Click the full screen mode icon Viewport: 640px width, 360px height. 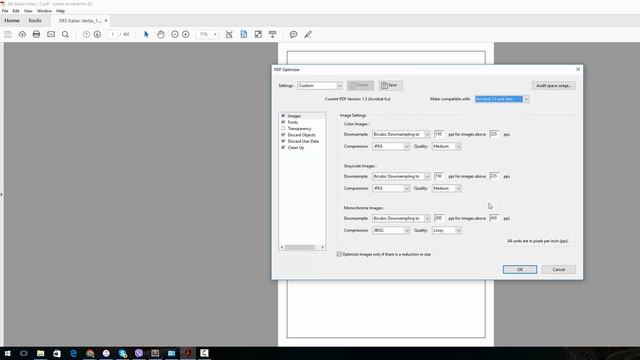tap(258, 35)
